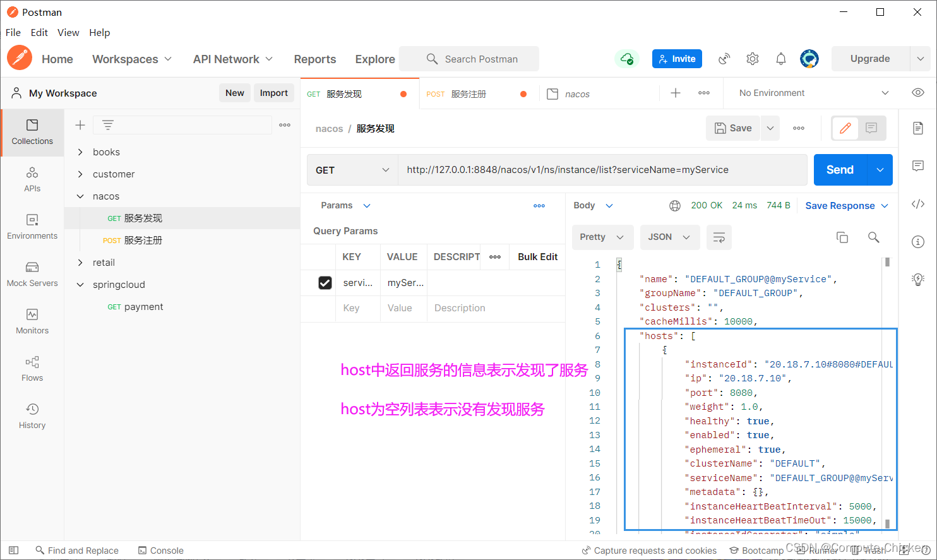Click the Search Postman box
Screen dimensions: 937x560
pyautogui.click(x=469, y=59)
